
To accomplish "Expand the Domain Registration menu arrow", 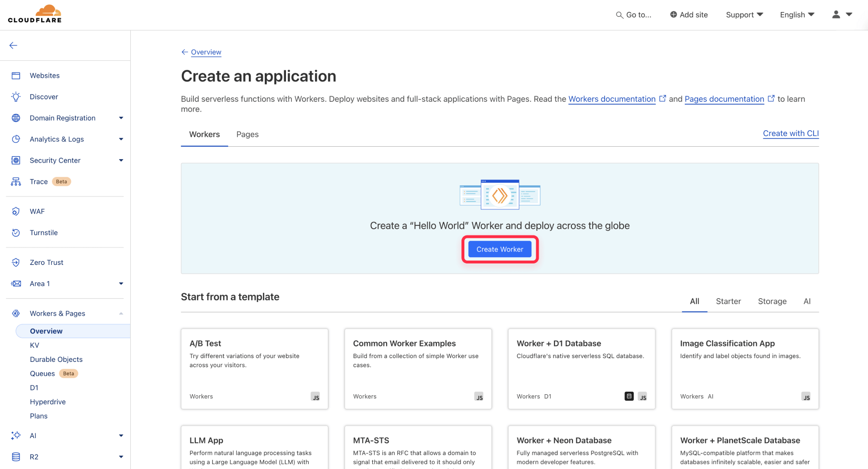I will (x=121, y=118).
